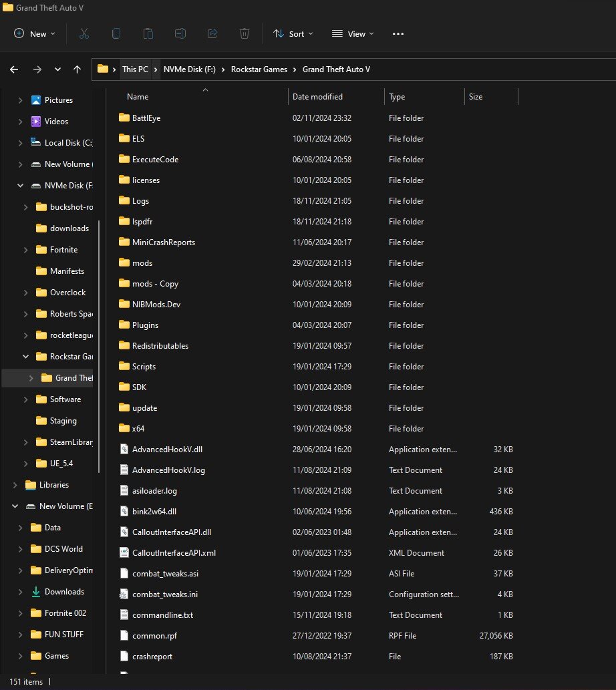Screen dimensions: 616x690
Task: Select the mods folder
Action: 142,263
